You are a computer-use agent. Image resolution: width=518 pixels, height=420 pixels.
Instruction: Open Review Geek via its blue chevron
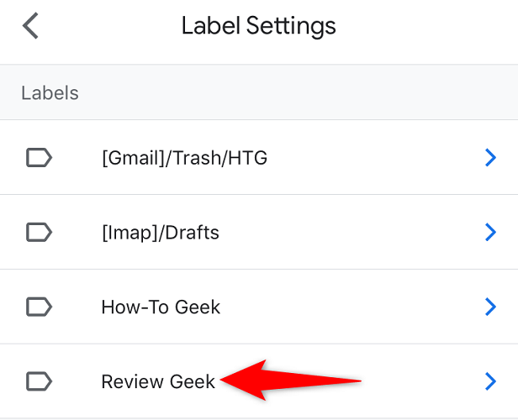coord(491,381)
